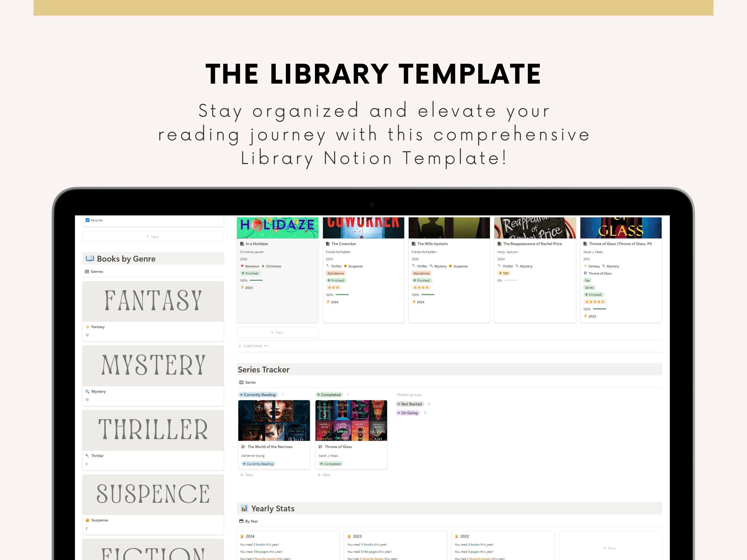Toggle the Favorite checkbox
This screenshot has height=560, width=747.
click(x=87, y=220)
